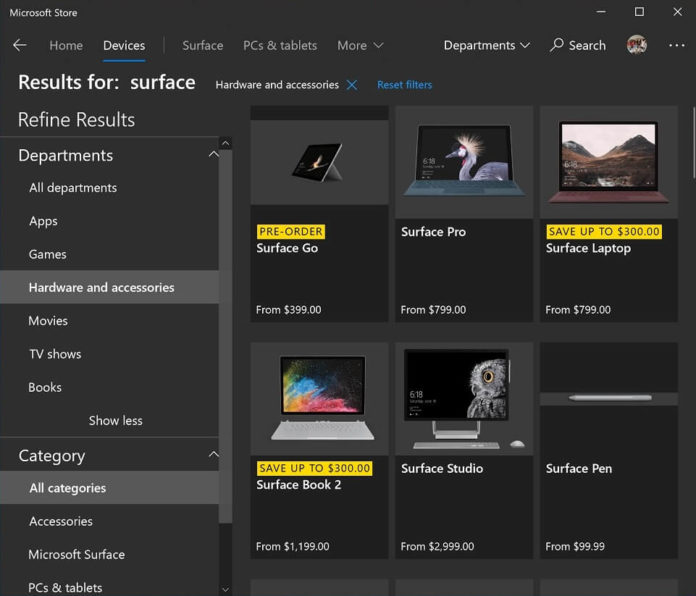Click the PRE-ORDER badge on Surface Go
This screenshot has height=596, width=696.
point(291,232)
